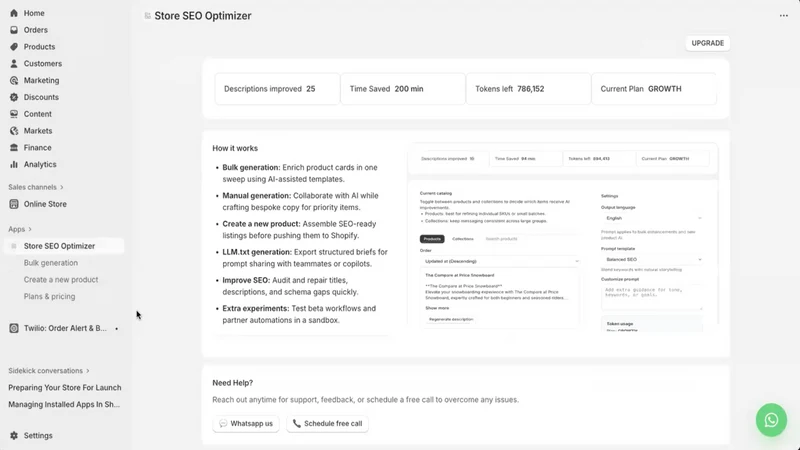
Task: Open Managing Installed Apps conversation
Action: (x=64, y=405)
